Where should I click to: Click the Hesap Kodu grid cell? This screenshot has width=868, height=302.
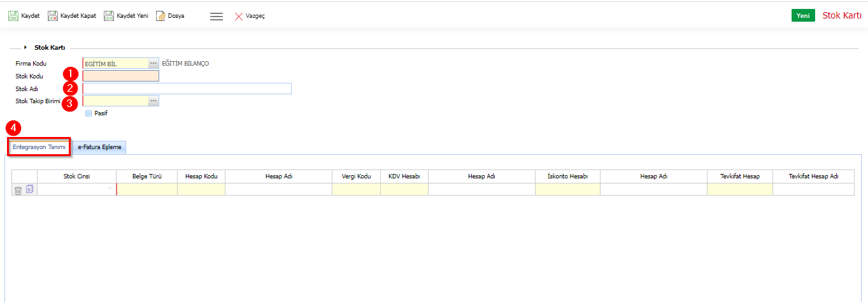tap(201, 189)
